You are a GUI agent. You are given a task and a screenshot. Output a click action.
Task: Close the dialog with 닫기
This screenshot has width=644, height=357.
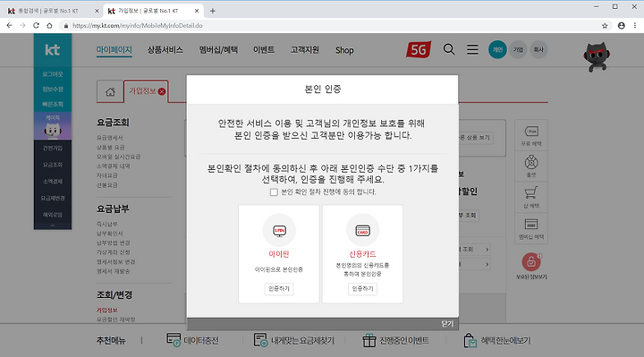coord(447,324)
